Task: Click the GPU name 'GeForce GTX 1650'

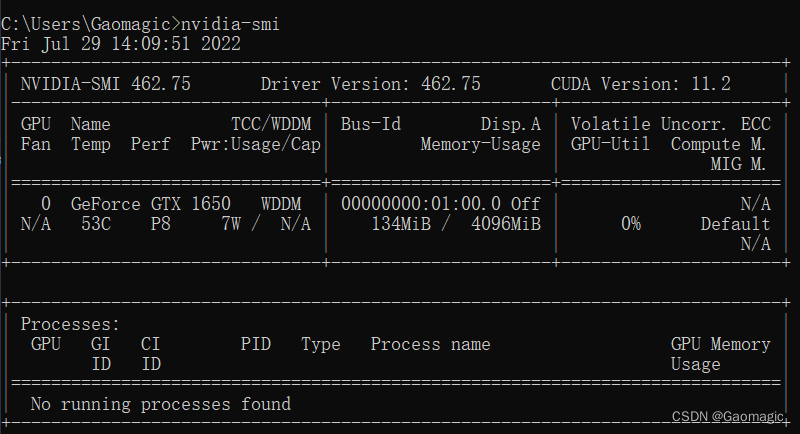Action: (x=151, y=204)
